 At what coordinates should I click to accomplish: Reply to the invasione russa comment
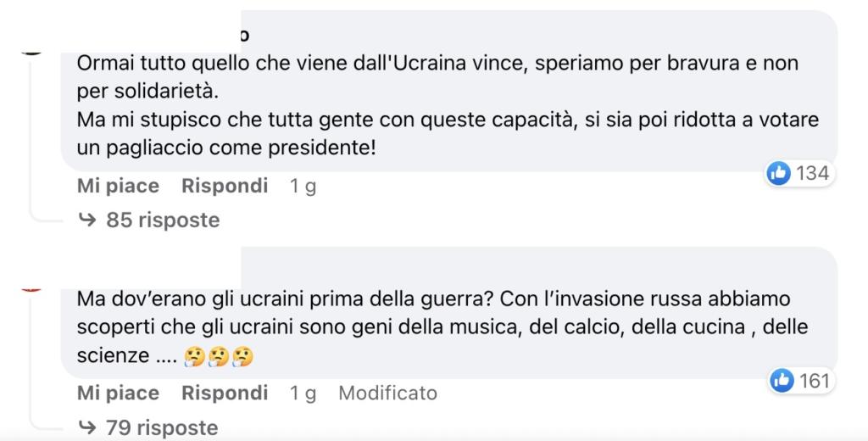pyautogui.click(x=225, y=393)
